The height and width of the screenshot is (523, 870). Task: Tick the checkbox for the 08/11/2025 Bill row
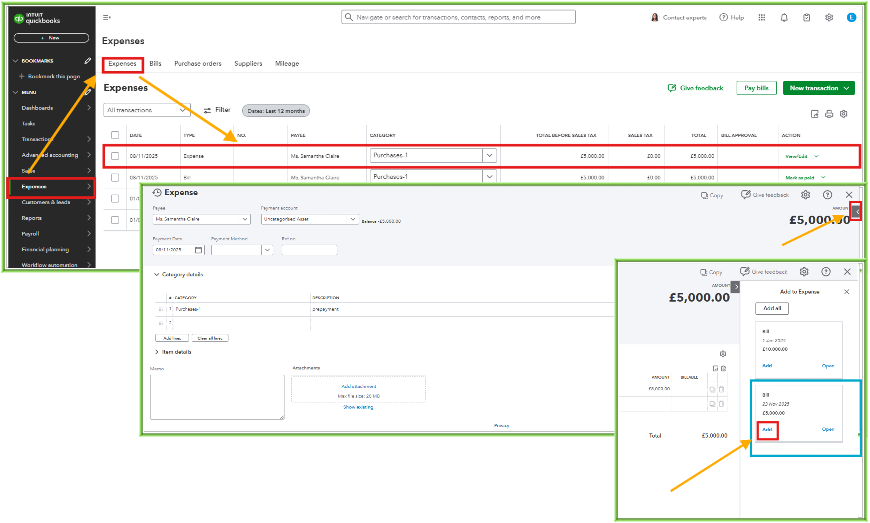(115, 177)
